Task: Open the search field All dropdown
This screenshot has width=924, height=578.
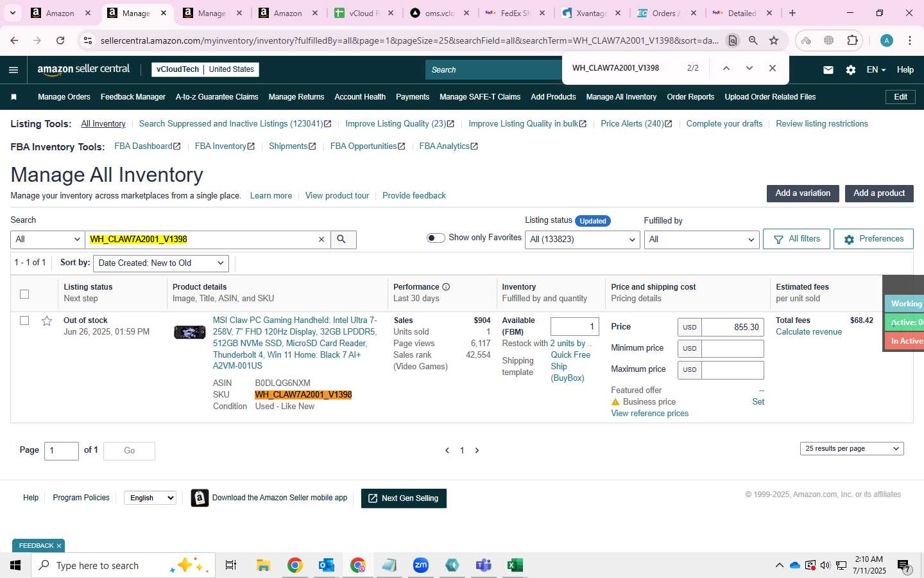Action: coord(47,240)
